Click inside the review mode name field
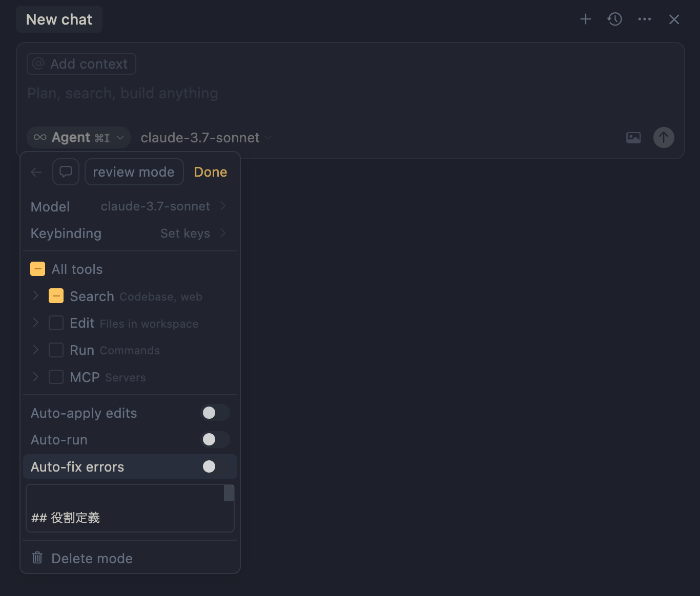The image size is (700, 596). (134, 172)
